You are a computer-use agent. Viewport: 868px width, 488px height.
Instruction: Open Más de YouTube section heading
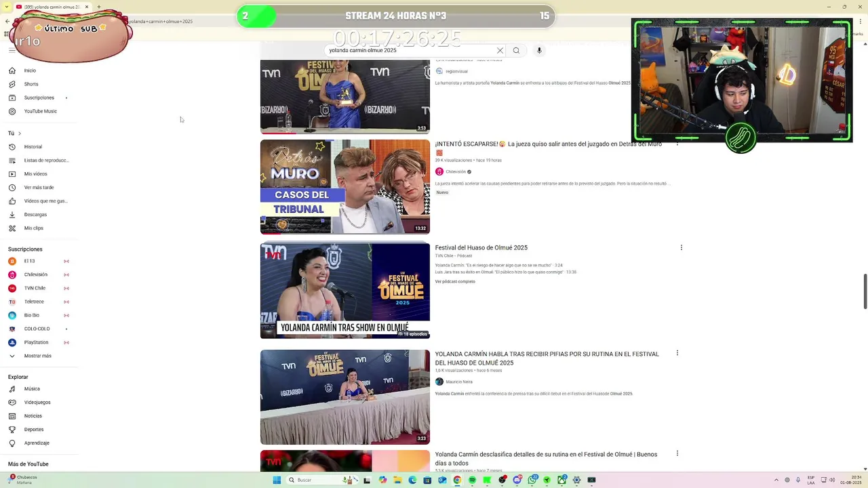pos(28,464)
